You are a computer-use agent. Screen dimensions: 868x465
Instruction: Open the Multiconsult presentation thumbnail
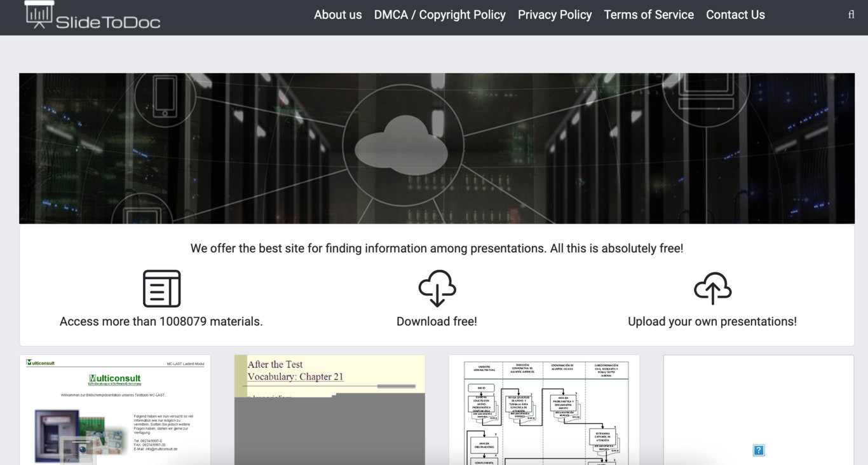tap(115, 410)
